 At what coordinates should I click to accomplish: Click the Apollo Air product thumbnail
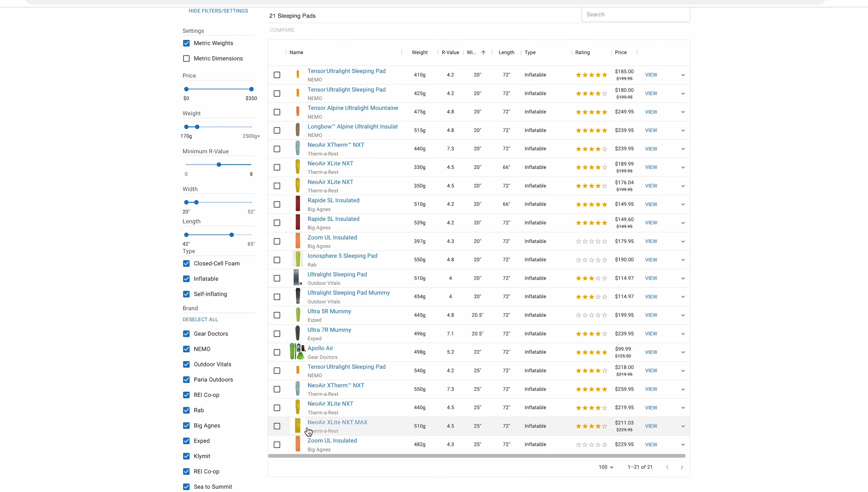point(297,352)
